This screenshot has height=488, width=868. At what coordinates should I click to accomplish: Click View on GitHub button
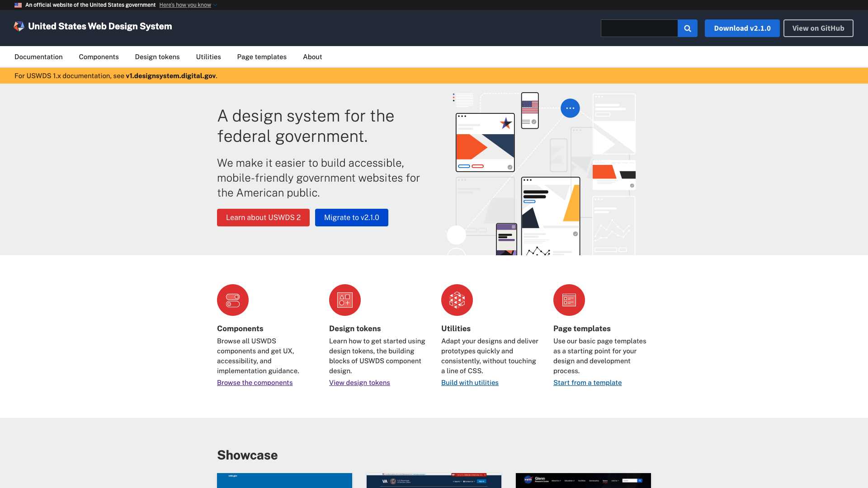coord(818,28)
